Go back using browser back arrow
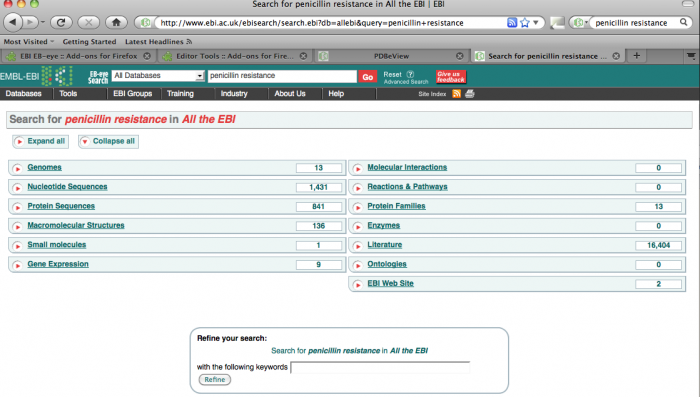This screenshot has width=700, height=397. 12,22
